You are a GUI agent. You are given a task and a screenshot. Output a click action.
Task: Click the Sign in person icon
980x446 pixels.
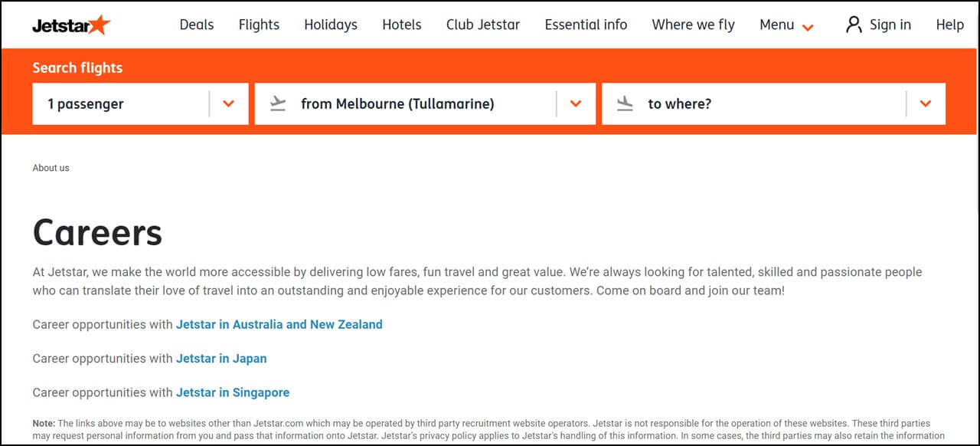pyautogui.click(x=854, y=25)
